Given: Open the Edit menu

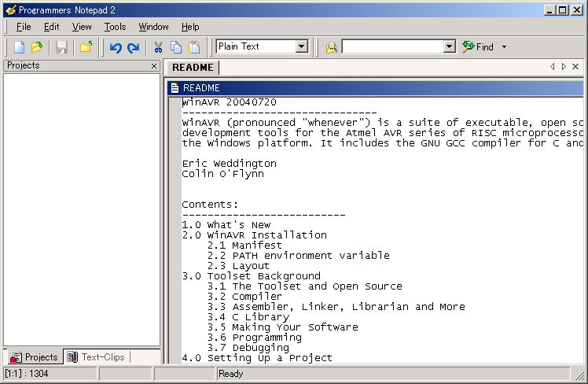Looking at the screenshot, I should (51, 27).
